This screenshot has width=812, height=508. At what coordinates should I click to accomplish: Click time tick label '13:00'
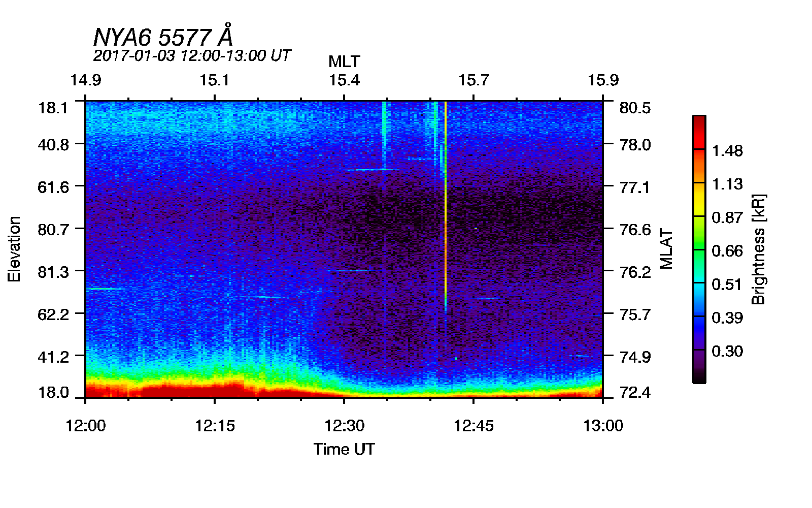[x=603, y=425]
